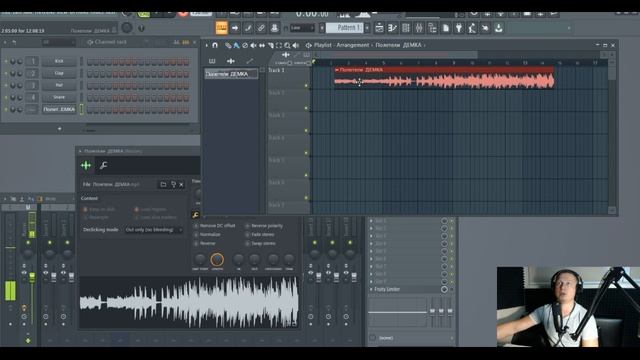Open the Kick channel button
640x360 pixels.
coord(59,61)
